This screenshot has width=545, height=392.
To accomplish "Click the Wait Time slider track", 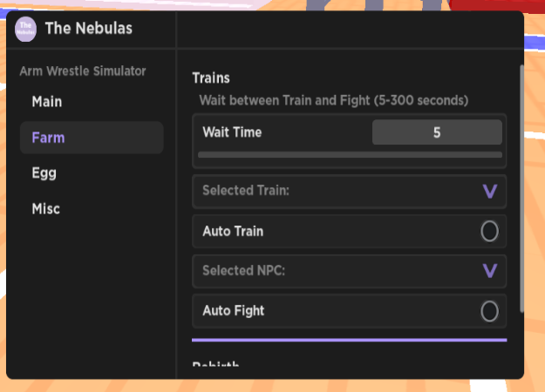I will (350, 155).
